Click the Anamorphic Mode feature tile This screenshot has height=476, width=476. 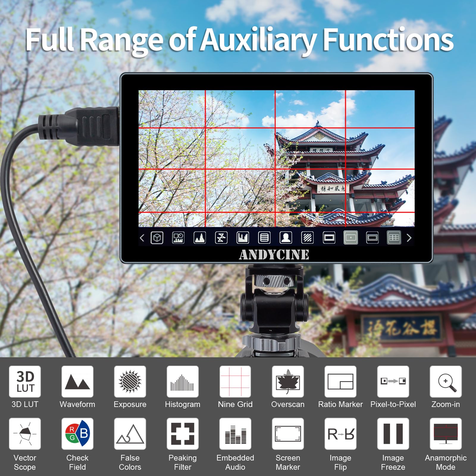click(x=446, y=434)
